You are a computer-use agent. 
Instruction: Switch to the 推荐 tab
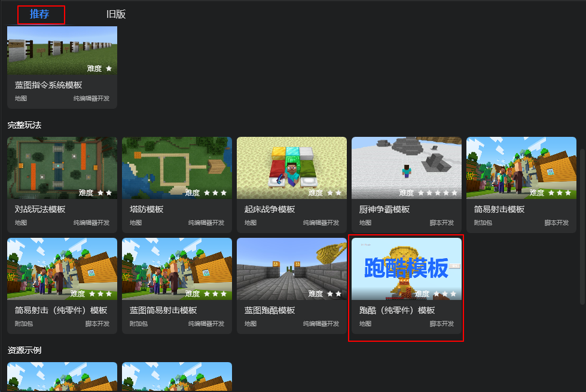point(39,14)
